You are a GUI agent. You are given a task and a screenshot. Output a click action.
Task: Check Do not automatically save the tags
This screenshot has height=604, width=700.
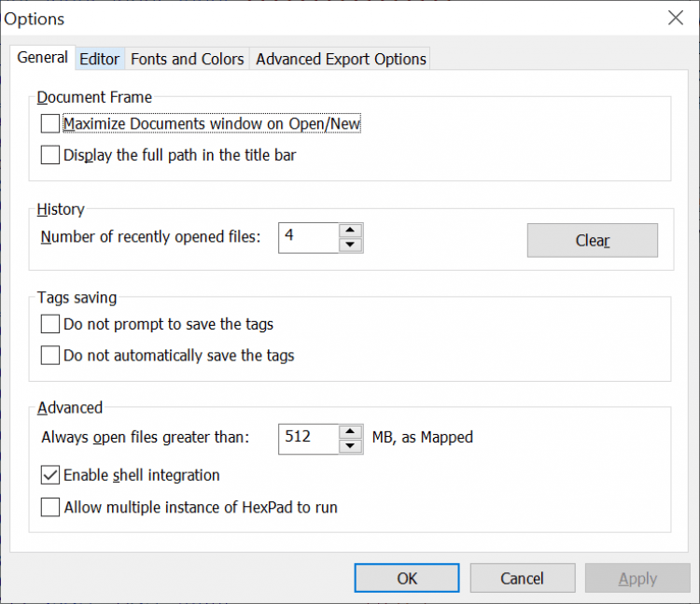pos(50,356)
